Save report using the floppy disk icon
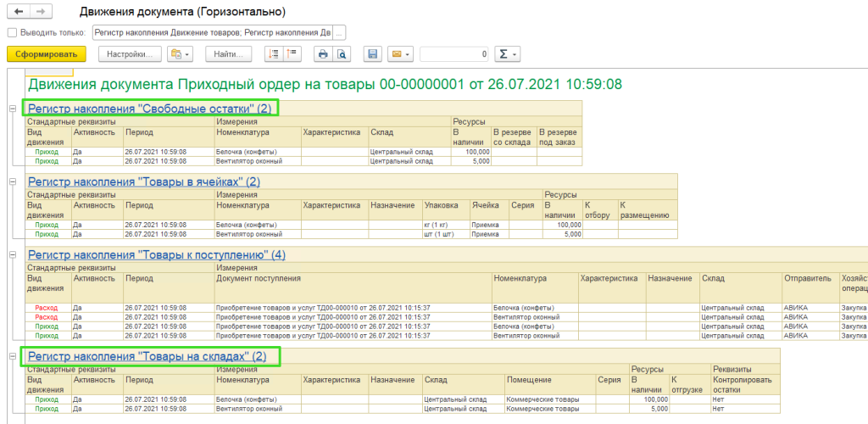This screenshot has height=424, width=868. point(371,54)
